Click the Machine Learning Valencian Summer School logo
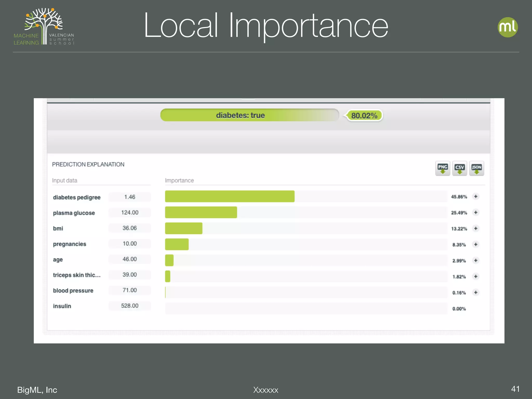The height and width of the screenshot is (399, 532). (44, 26)
